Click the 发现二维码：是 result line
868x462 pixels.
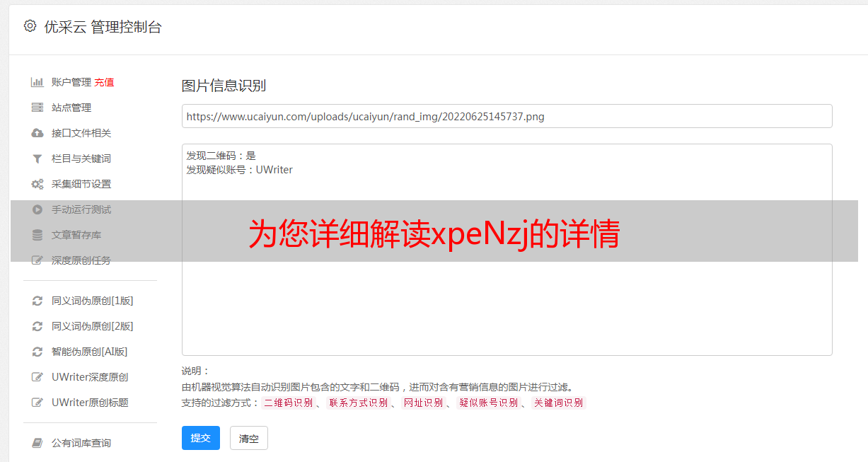pyautogui.click(x=221, y=156)
